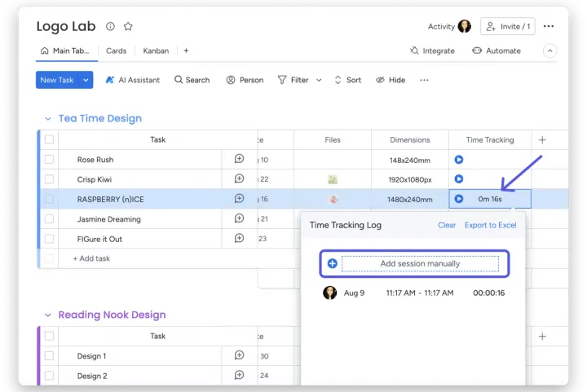Click + Add task row

tap(91, 258)
